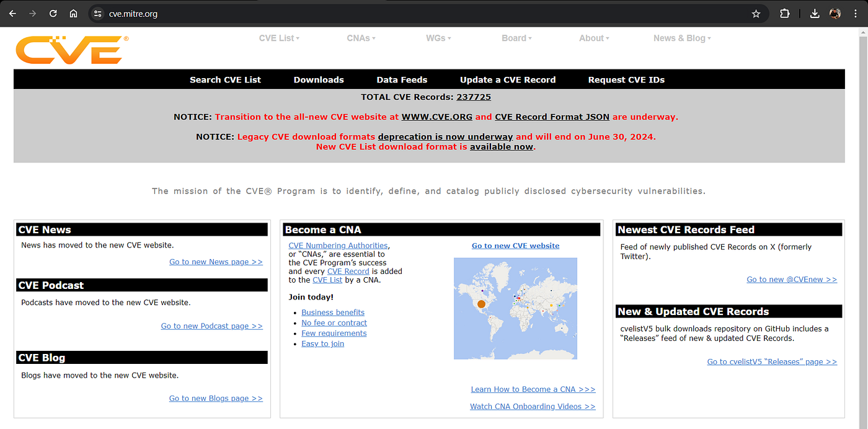
Task: Open Downloads in the black bar
Action: pos(319,79)
